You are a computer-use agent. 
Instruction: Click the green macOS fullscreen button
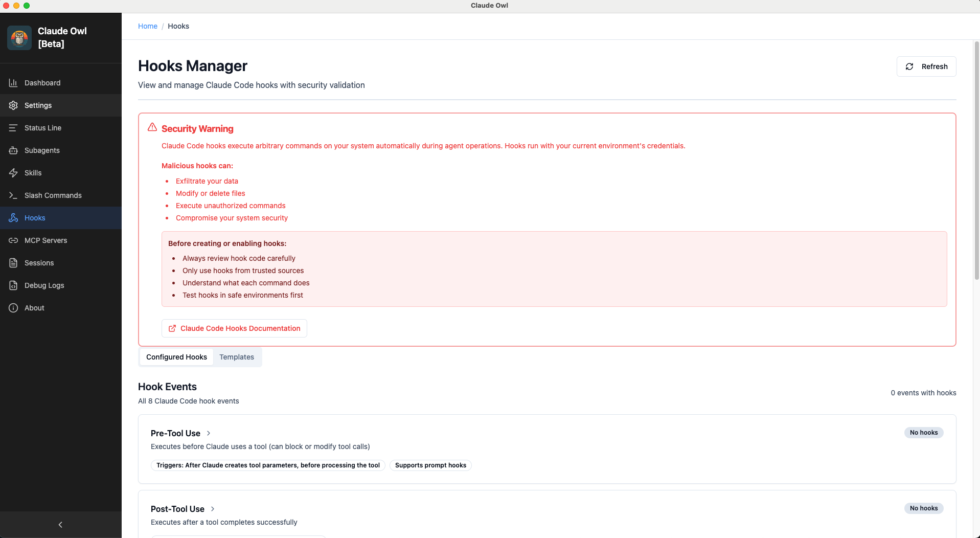tap(27, 6)
